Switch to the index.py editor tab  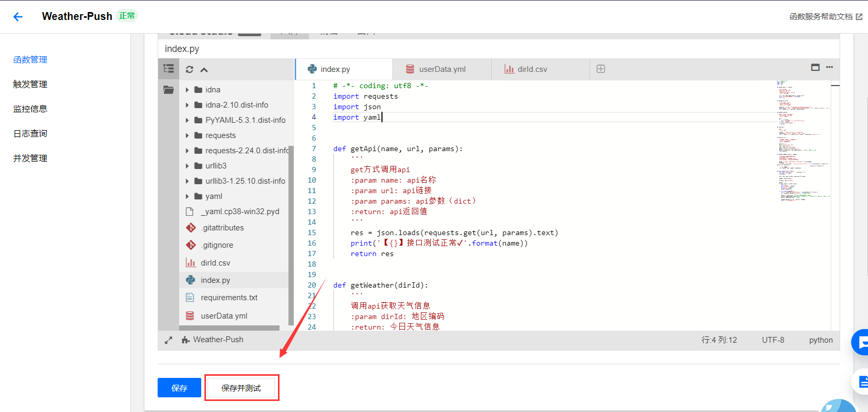point(344,69)
